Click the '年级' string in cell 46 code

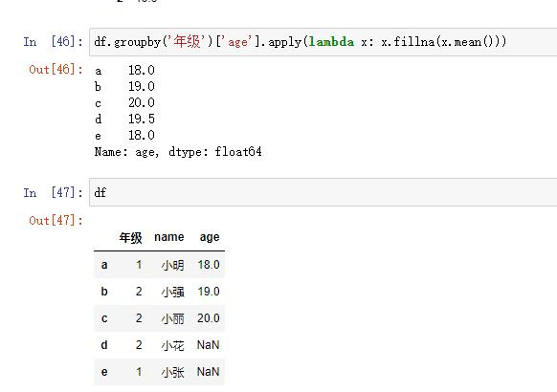tap(188, 41)
